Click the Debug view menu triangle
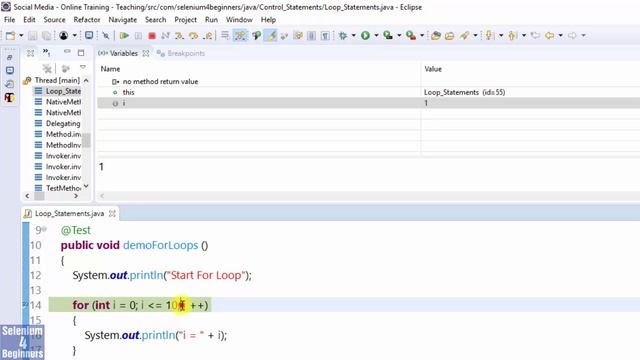The width and height of the screenshot is (640, 360). (x=83, y=67)
